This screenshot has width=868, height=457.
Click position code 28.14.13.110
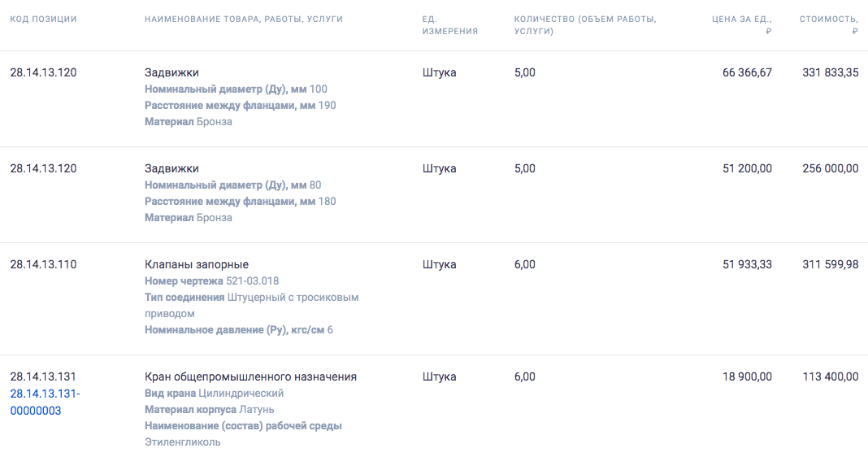tap(43, 264)
